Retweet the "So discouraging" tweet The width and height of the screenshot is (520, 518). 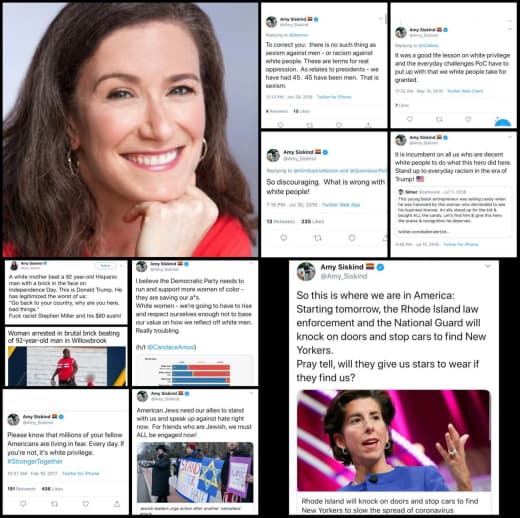[318, 238]
